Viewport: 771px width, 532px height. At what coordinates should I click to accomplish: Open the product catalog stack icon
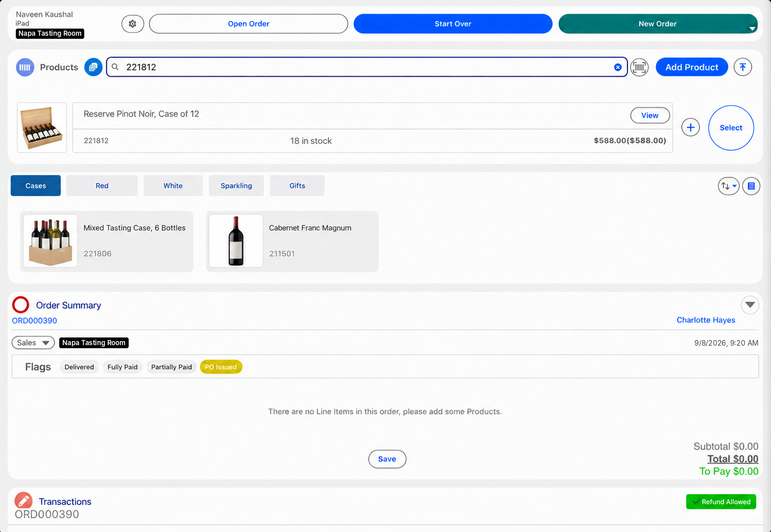coord(93,67)
